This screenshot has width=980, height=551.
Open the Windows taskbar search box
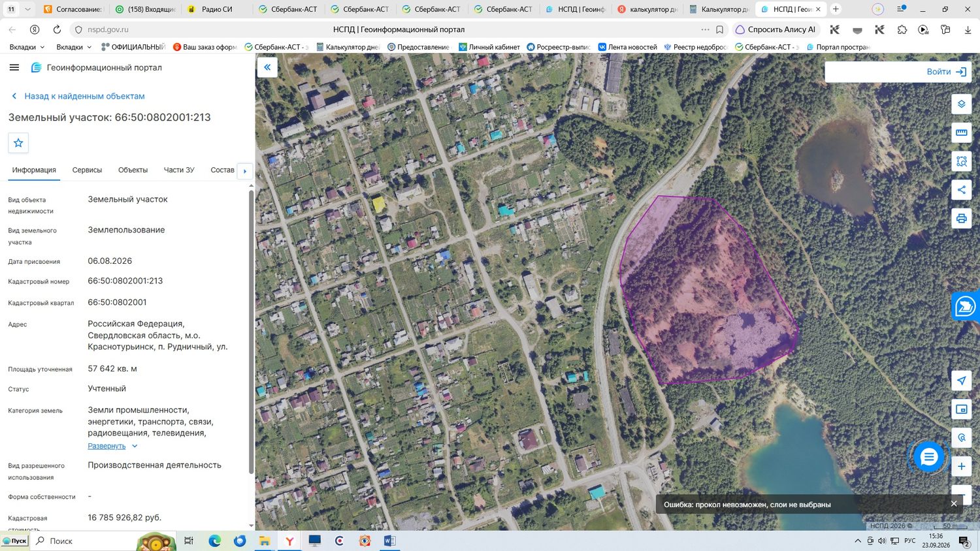click(82, 541)
